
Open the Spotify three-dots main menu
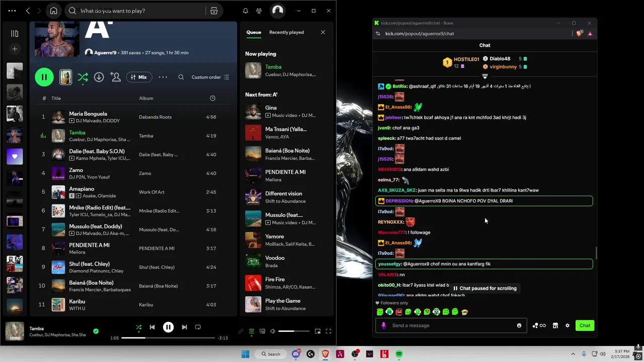pyautogui.click(x=12, y=11)
